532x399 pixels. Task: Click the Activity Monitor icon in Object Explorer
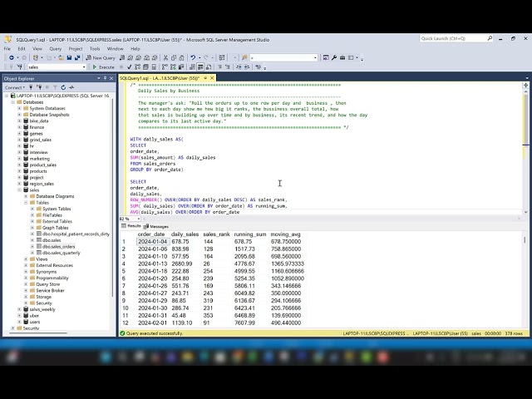point(71,87)
